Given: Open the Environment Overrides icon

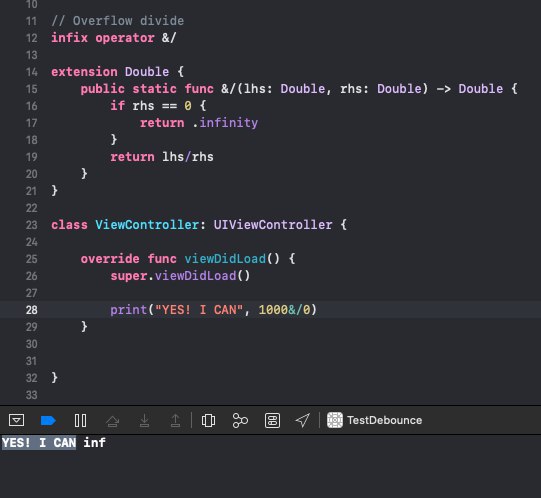Looking at the screenshot, I should point(272,420).
